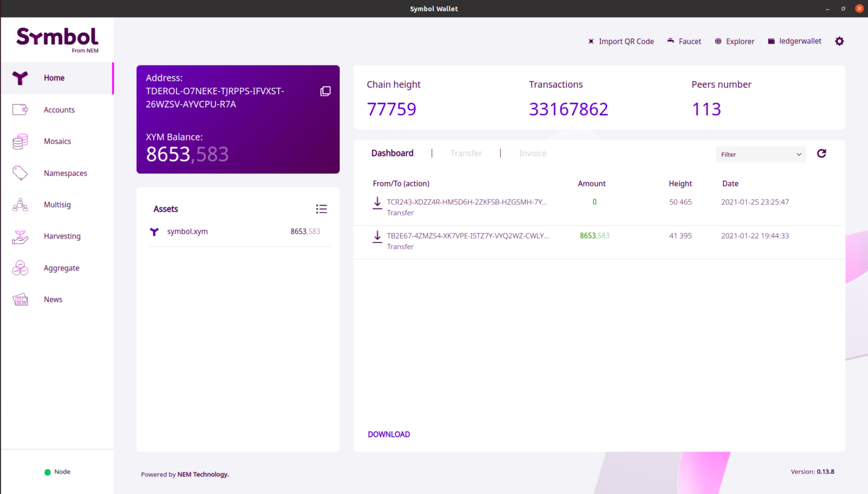Screen dimensions: 868x494
Task: Click incoming arrow icon of TB2E67 transaction
Action: pos(377,237)
